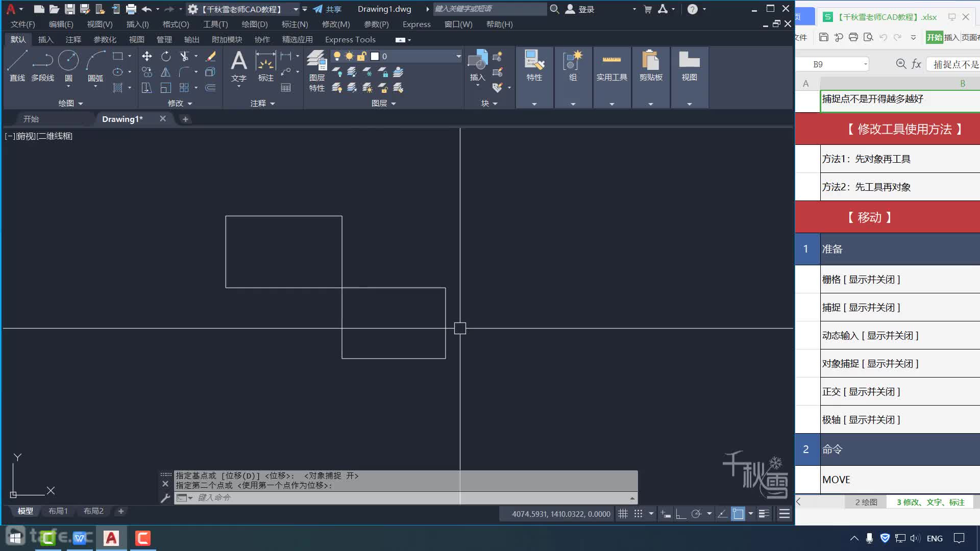Viewport: 980px width, 551px height.
Task: Click the Insert block (插入) icon
Action: (x=477, y=65)
